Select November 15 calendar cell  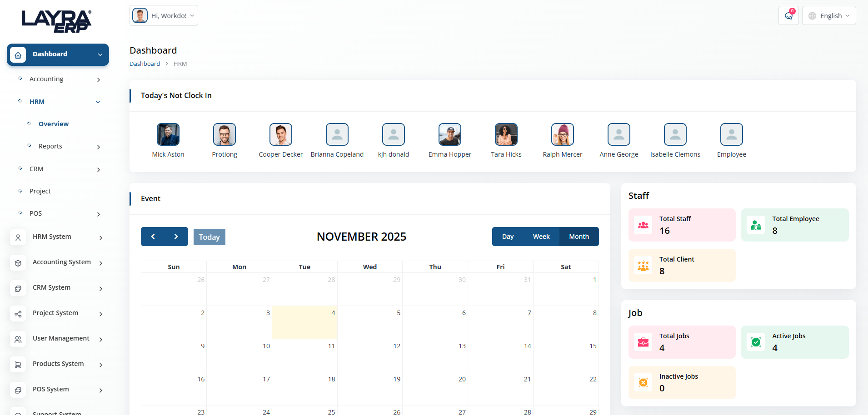coord(566,356)
